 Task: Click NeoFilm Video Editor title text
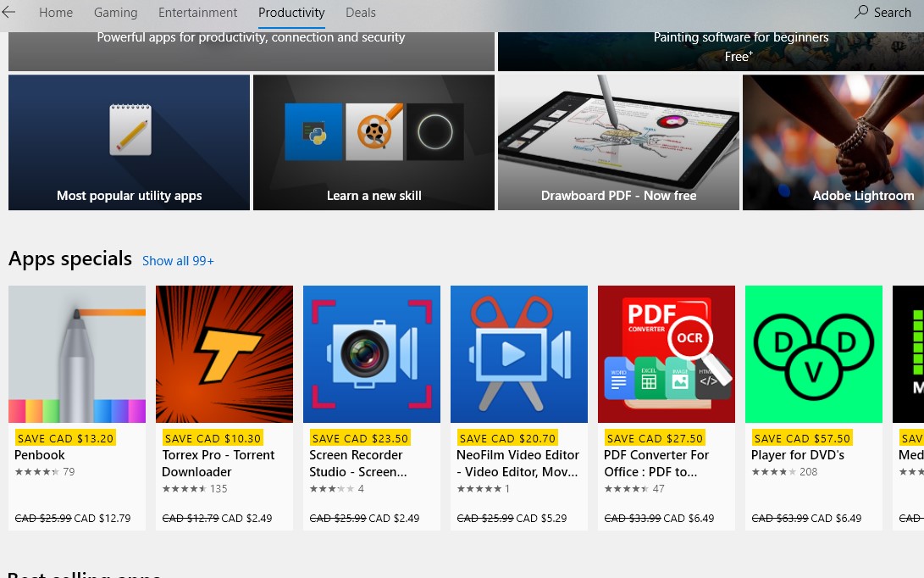tap(517, 463)
